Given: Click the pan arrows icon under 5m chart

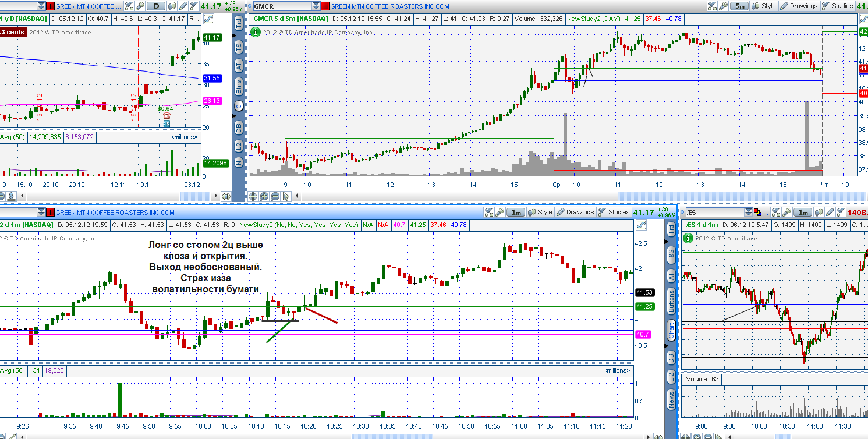Looking at the screenshot, I should click(x=254, y=196).
